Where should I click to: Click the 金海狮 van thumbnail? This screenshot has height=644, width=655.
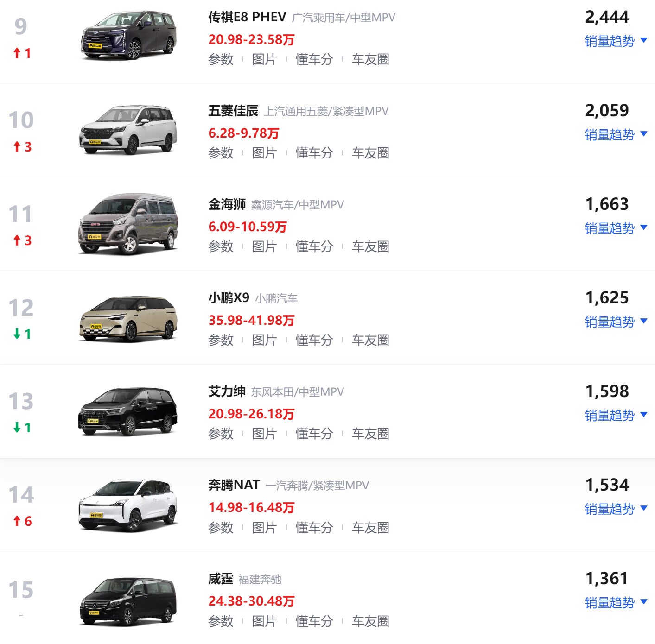point(128,224)
